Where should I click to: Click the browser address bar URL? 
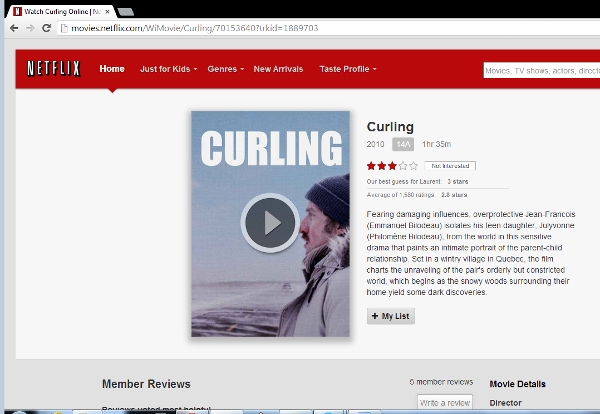195,28
